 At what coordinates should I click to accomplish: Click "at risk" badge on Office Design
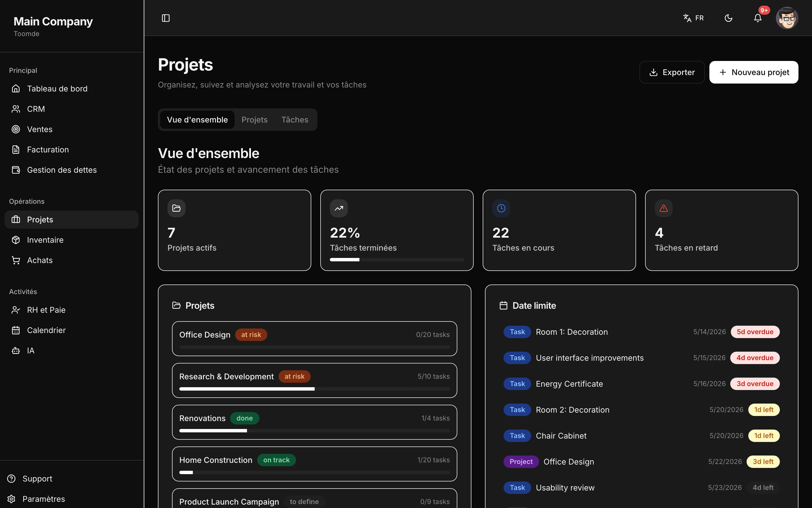[x=251, y=335]
